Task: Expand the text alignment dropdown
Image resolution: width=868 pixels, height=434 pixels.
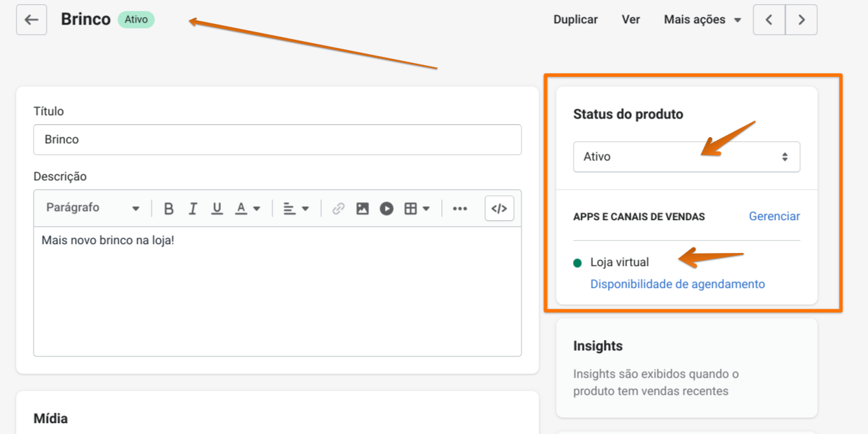Action: tap(296, 208)
